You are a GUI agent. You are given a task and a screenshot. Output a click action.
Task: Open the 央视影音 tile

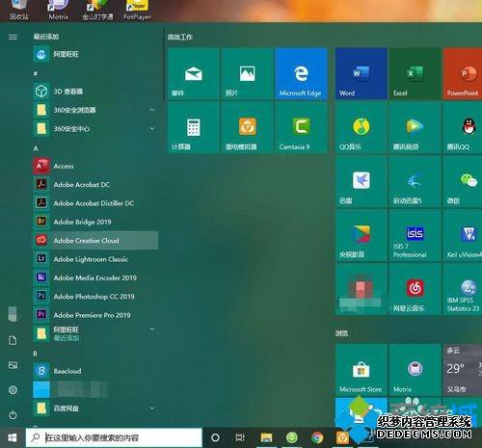pyautogui.click(x=361, y=235)
